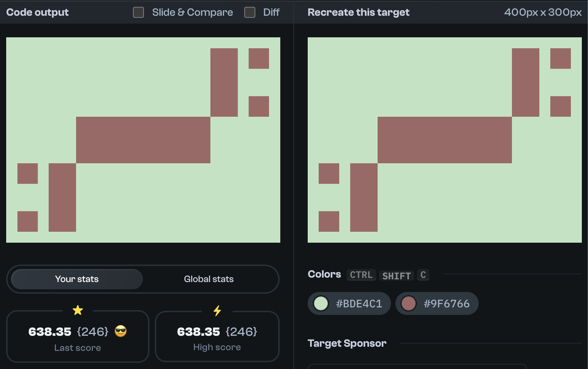Click the Target Sponsor heading

tap(347, 343)
